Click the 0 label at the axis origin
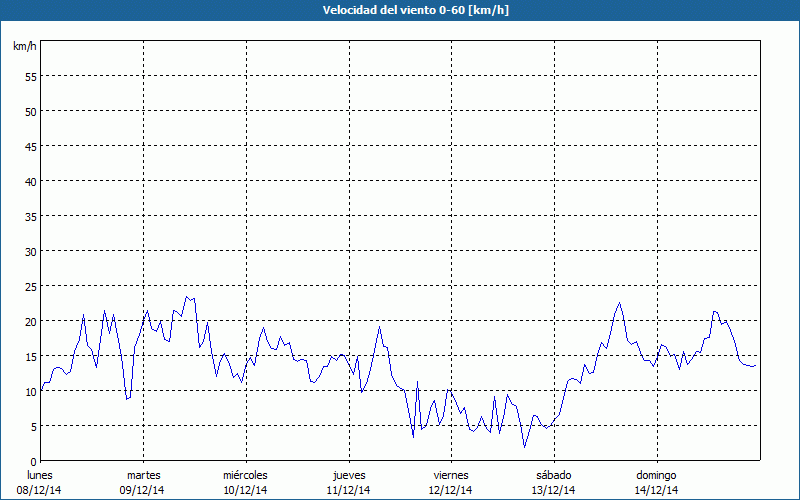Screen dimensions: 800x500 [33, 461]
